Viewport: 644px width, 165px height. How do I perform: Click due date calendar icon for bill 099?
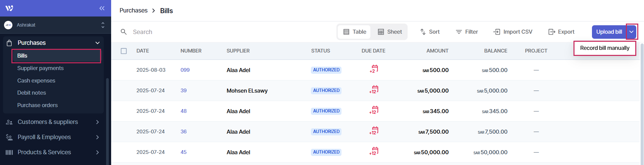point(374,69)
